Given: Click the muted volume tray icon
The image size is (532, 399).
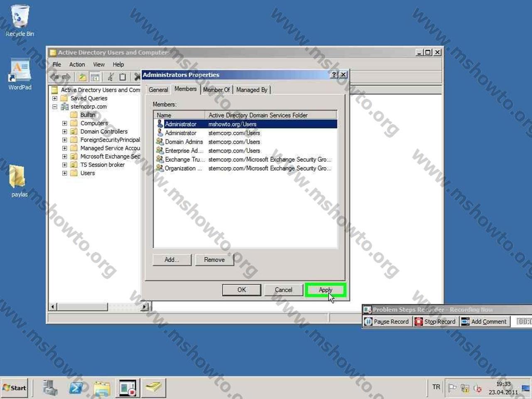Looking at the screenshot, I should 477,389.
